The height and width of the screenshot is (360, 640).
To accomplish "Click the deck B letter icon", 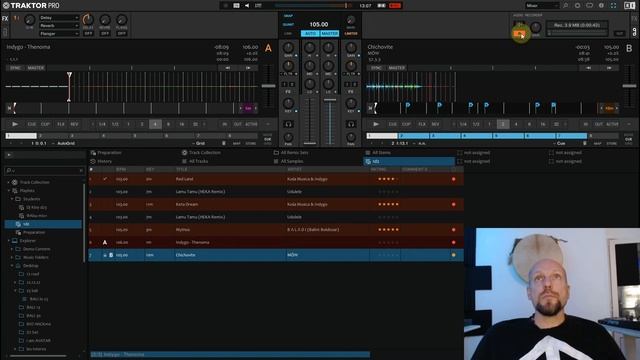I will [629, 48].
